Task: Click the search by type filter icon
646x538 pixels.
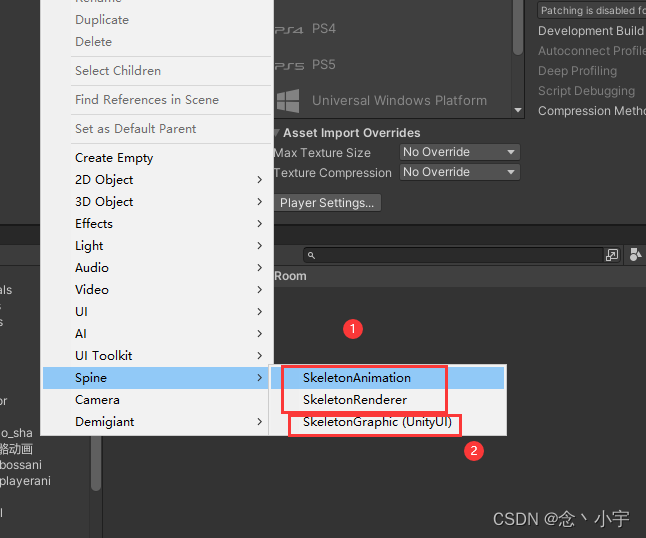Action: [635, 255]
